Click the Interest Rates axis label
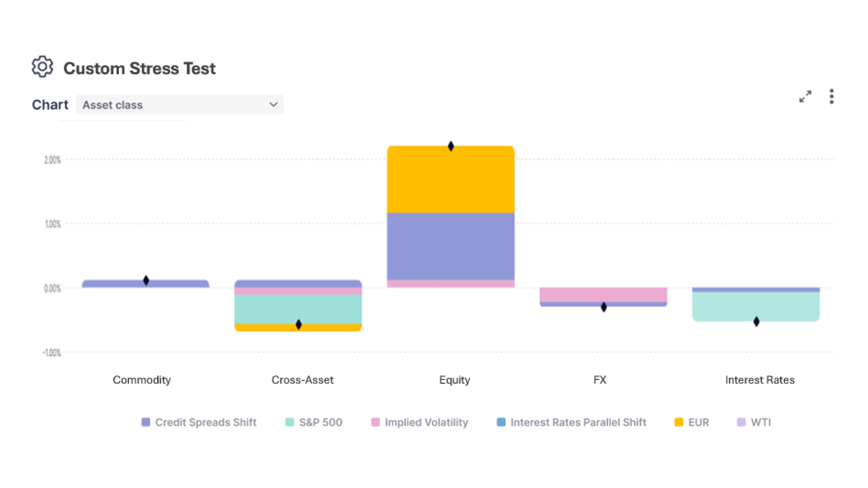This screenshot has height=488, width=868. [759, 380]
